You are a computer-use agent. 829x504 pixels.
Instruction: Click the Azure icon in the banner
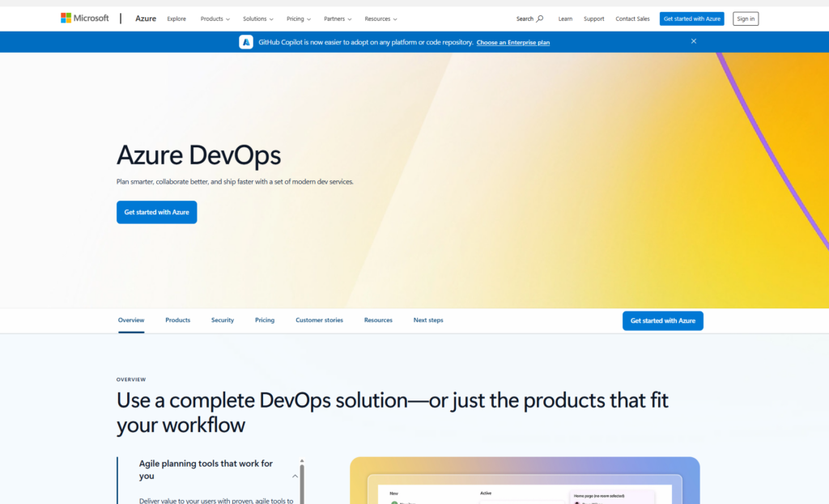coord(246,42)
